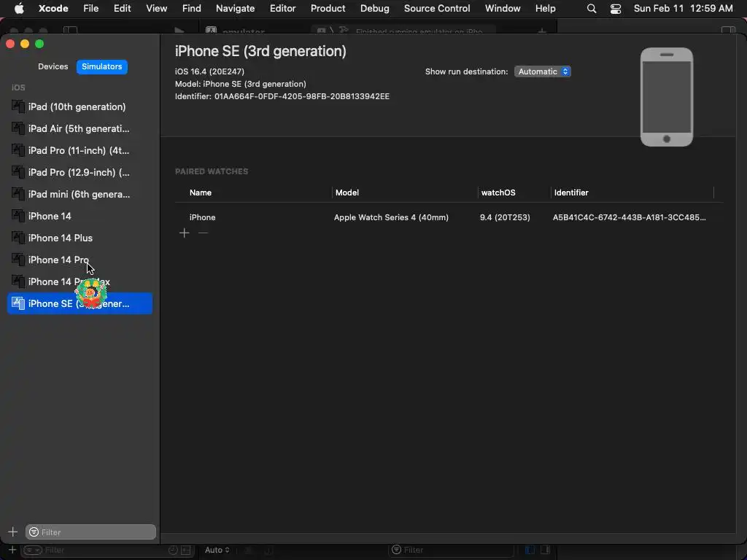The image size is (747, 560).
Task: Click the iPhone 14 Pro Max simulator icon
Action: (18, 281)
